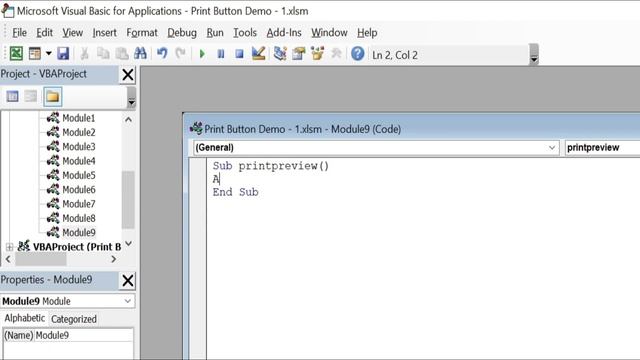Open the Tools menu
Screen dimensions: 640x360
coord(245,33)
